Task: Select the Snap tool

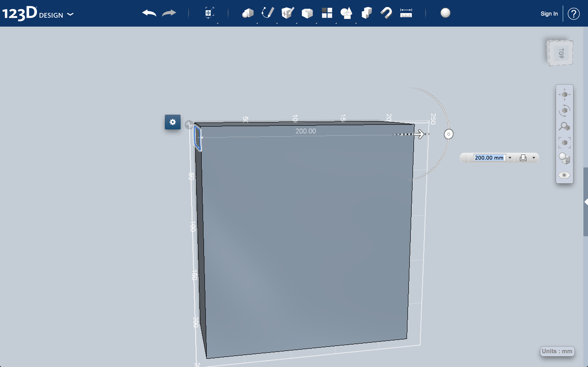Action: 386,13
